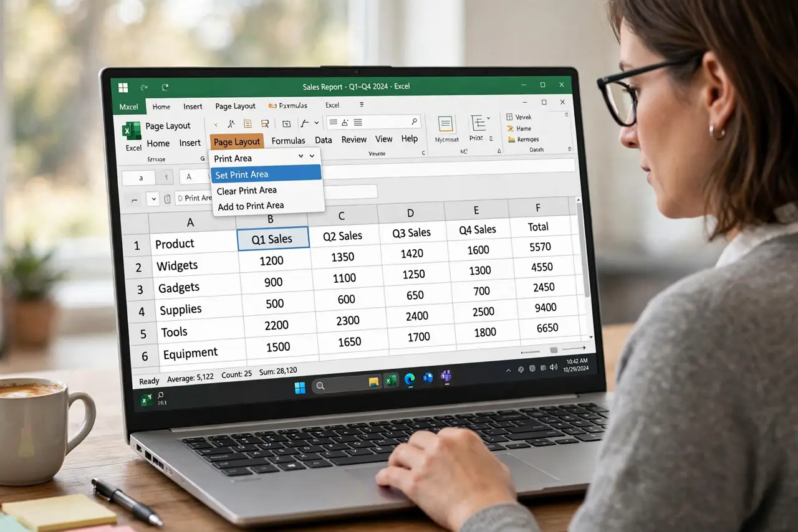Screen dimensions: 798x532
Task: Click the Nyrmset page icon
Action: click(x=446, y=123)
